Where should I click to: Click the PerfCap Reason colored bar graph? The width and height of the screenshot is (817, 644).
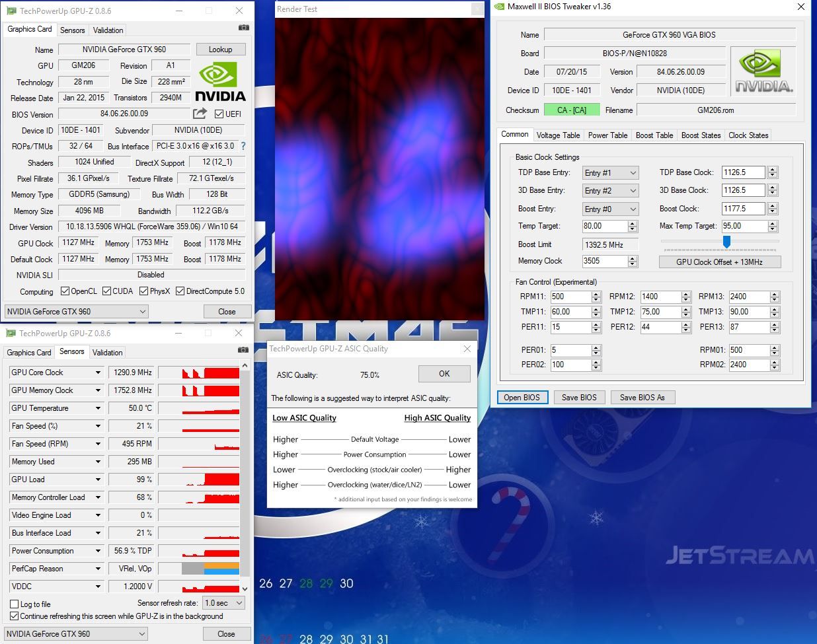[211, 569]
